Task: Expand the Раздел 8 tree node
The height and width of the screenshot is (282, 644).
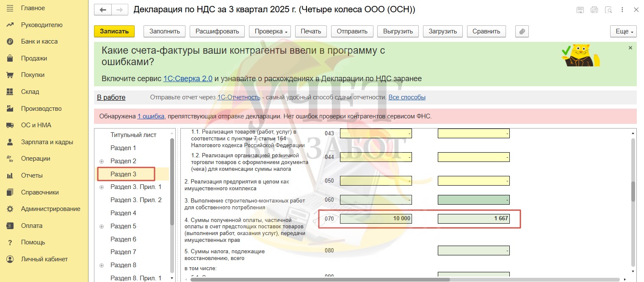Action: click(x=102, y=266)
